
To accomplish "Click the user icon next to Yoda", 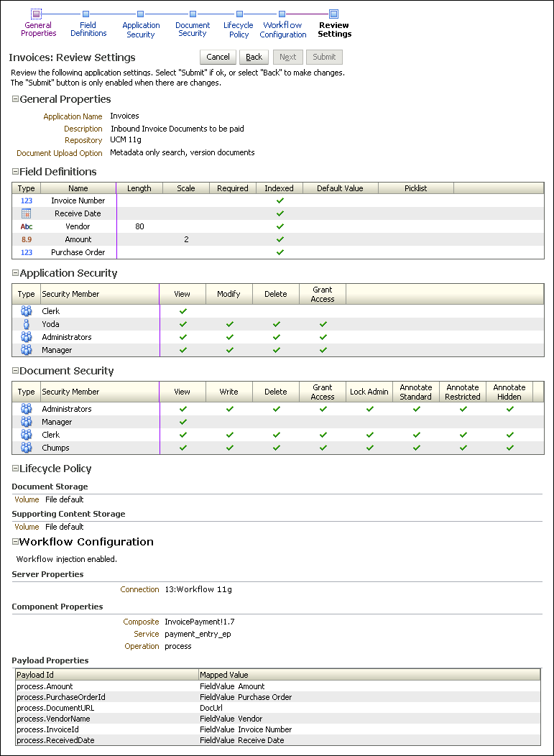I will coord(27,324).
